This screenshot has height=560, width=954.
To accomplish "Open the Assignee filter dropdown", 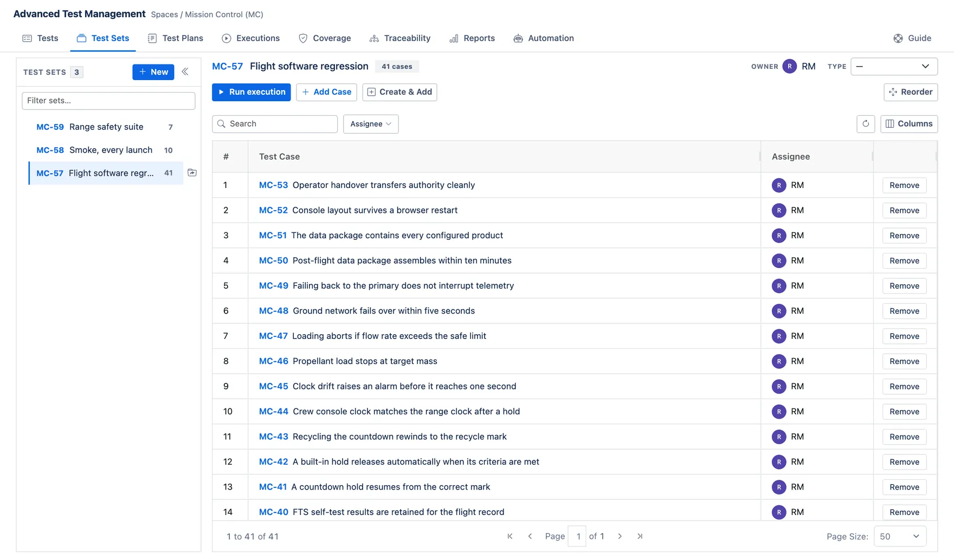I will (371, 124).
